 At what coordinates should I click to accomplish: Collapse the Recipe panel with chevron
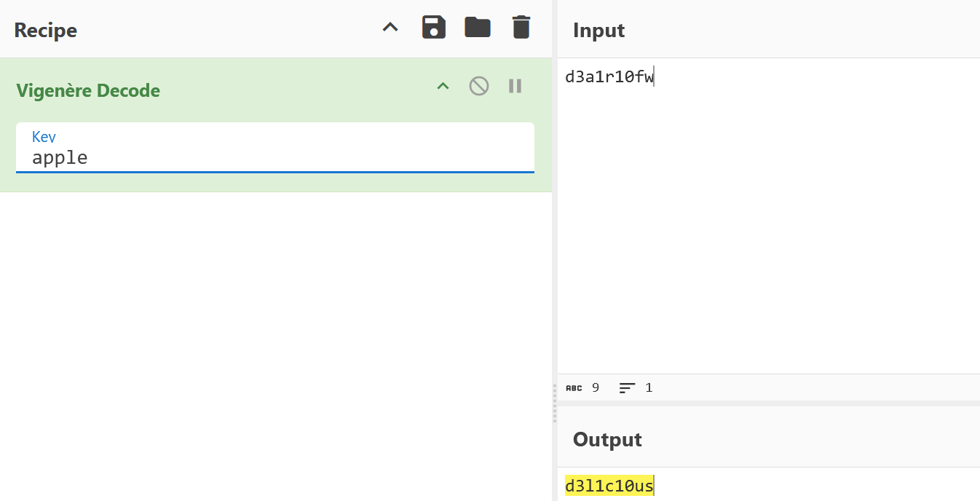(x=391, y=28)
